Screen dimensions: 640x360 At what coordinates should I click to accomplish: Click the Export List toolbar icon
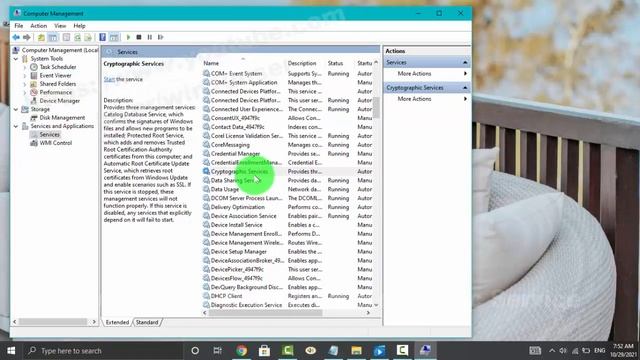coord(88,38)
